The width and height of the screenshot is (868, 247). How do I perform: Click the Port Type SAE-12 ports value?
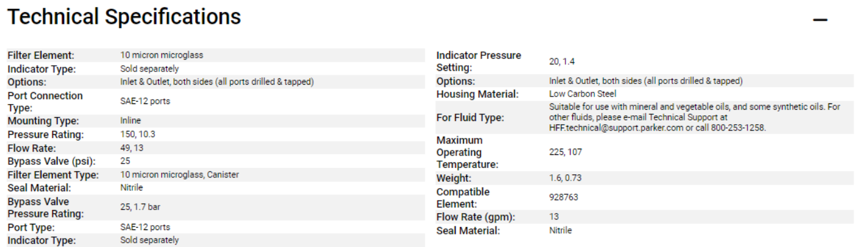pos(145,227)
